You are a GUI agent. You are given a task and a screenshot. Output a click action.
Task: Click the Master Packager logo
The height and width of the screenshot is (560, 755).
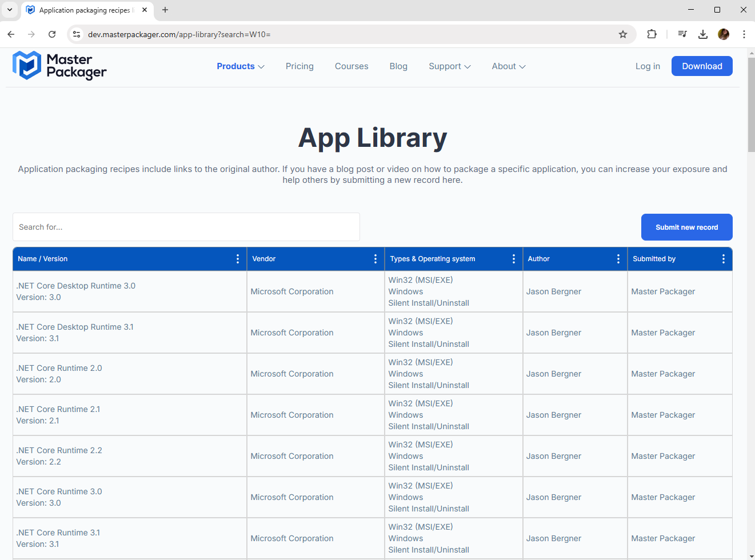point(59,66)
